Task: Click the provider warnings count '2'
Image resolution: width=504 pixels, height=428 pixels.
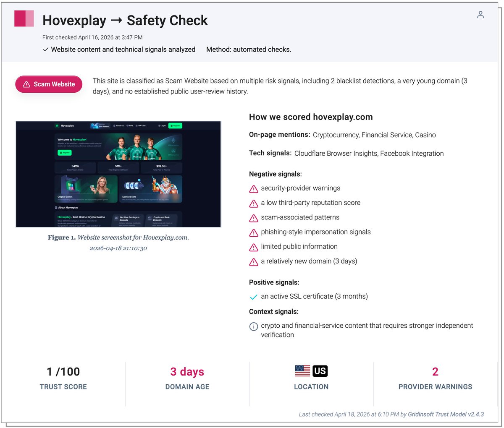Action: coord(435,372)
